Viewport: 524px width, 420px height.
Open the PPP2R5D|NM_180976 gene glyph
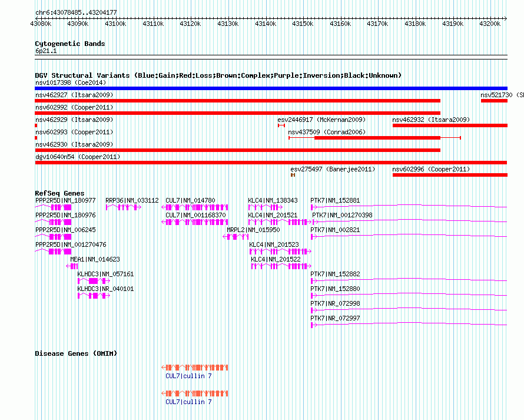[53, 222]
